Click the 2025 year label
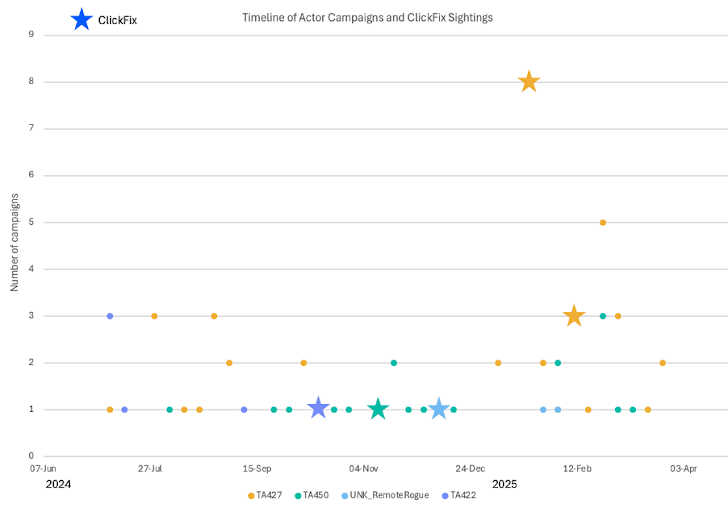 [504, 484]
